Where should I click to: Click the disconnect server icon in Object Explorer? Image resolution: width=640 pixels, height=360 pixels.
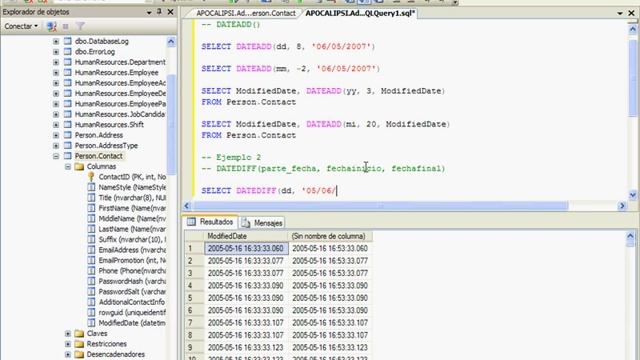click(x=51, y=27)
